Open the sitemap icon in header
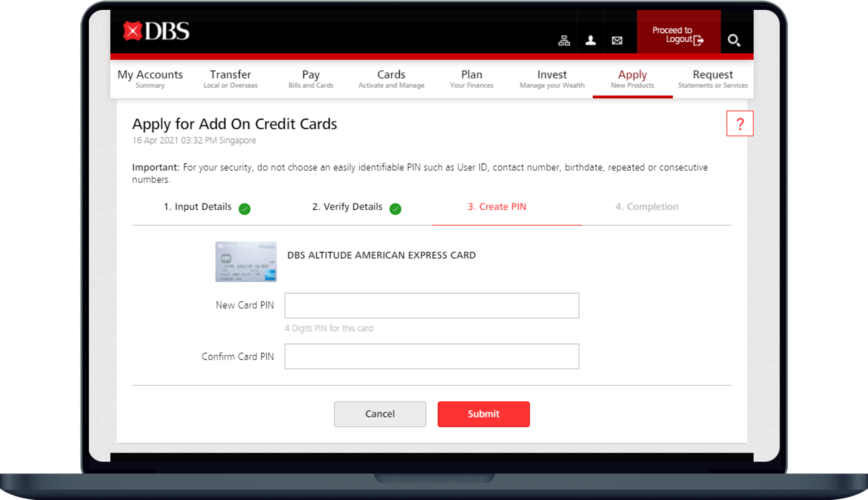This screenshot has width=868, height=500. pyautogui.click(x=564, y=40)
